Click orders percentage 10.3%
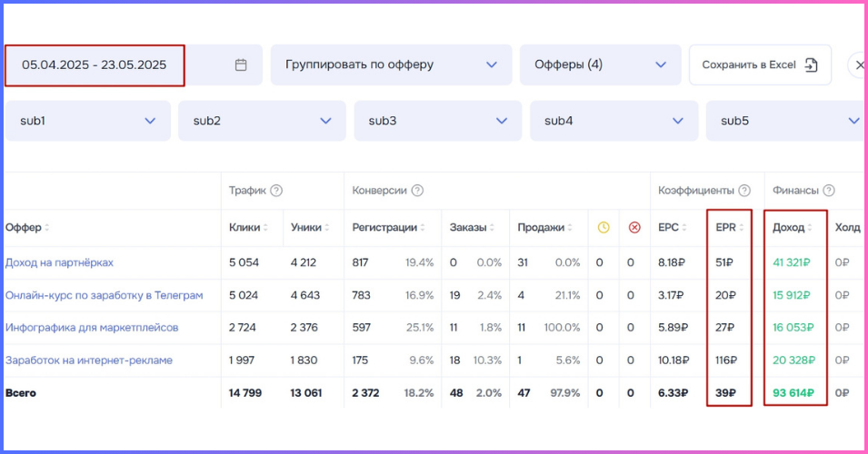The image size is (868, 454). (487, 360)
